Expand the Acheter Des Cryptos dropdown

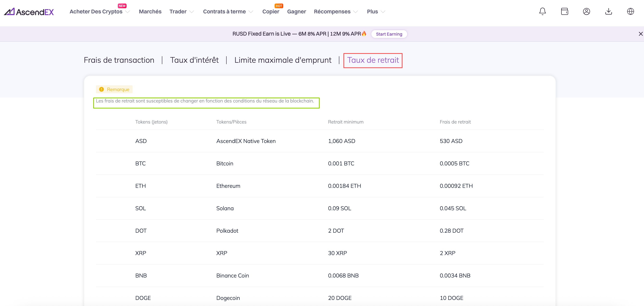coord(100,12)
